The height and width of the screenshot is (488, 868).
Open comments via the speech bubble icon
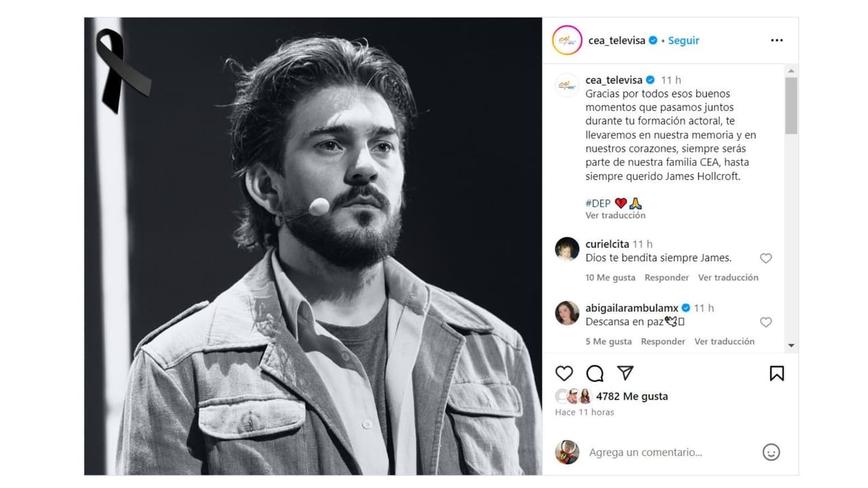(x=595, y=373)
